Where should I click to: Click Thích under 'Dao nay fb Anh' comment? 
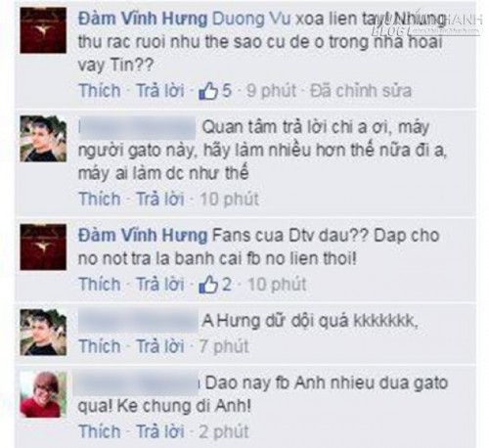[100, 431]
